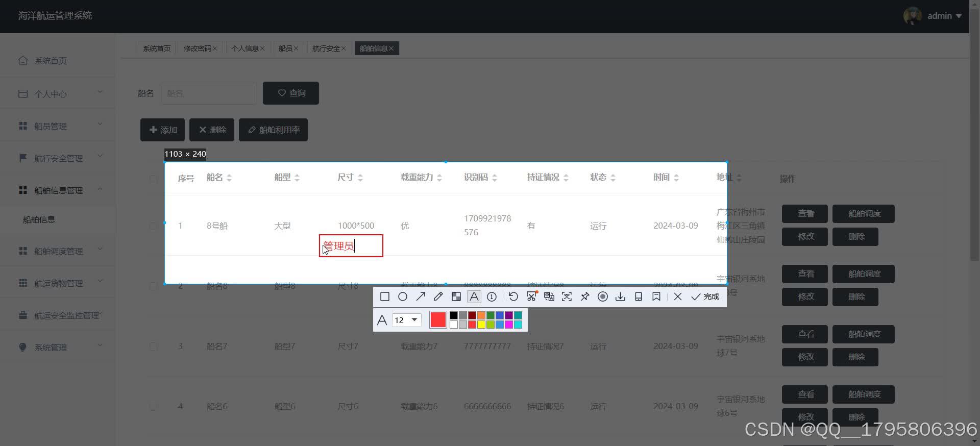The width and height of the screenshot is (980, 446).
Task: Save the screenshot to file
Action: (620, 296)
